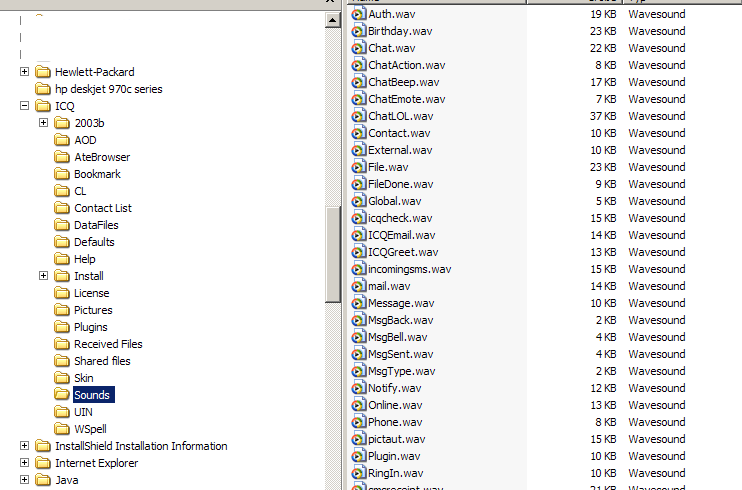742x490 pixels.
Task: Select the file name ChatEmote.wav
Action: (407, 99)
